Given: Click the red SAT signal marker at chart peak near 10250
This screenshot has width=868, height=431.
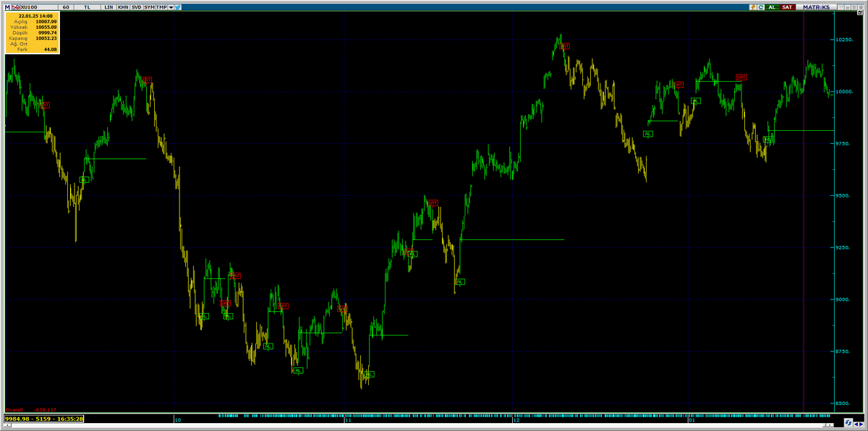Looking at the screenshot, I should coord(566,46).
